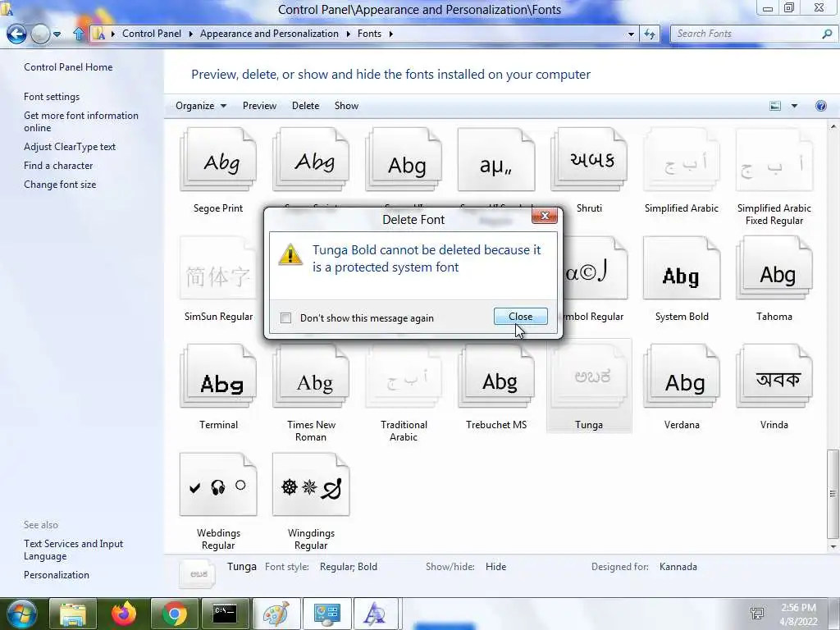
Task: Open Change font size link
Action: coord(60,185)
